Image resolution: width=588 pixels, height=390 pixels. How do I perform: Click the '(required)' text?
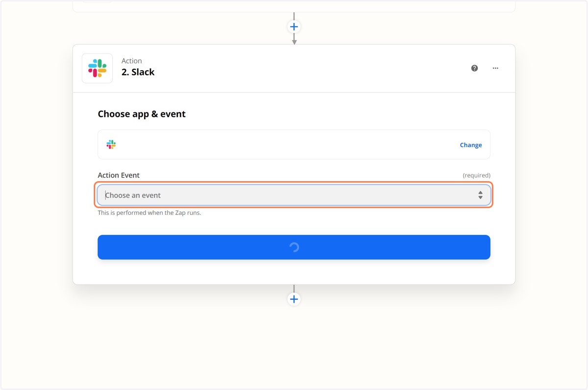click(476, 175)
